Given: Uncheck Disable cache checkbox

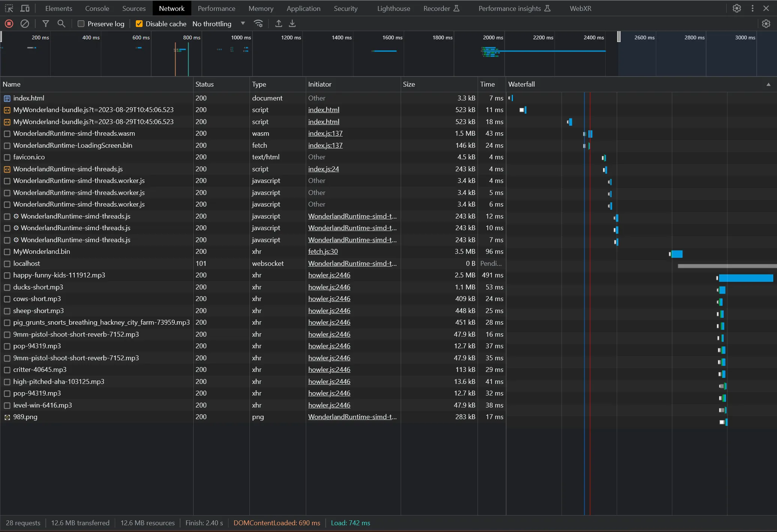Looking at the screenshot, I should click(139, 24).
